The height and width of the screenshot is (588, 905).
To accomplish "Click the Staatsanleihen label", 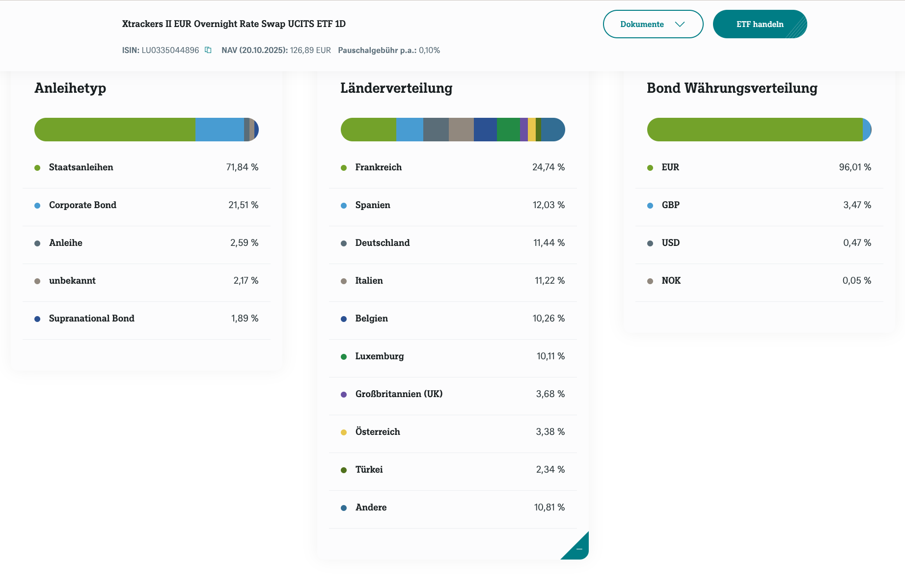I will pos(81,167).
